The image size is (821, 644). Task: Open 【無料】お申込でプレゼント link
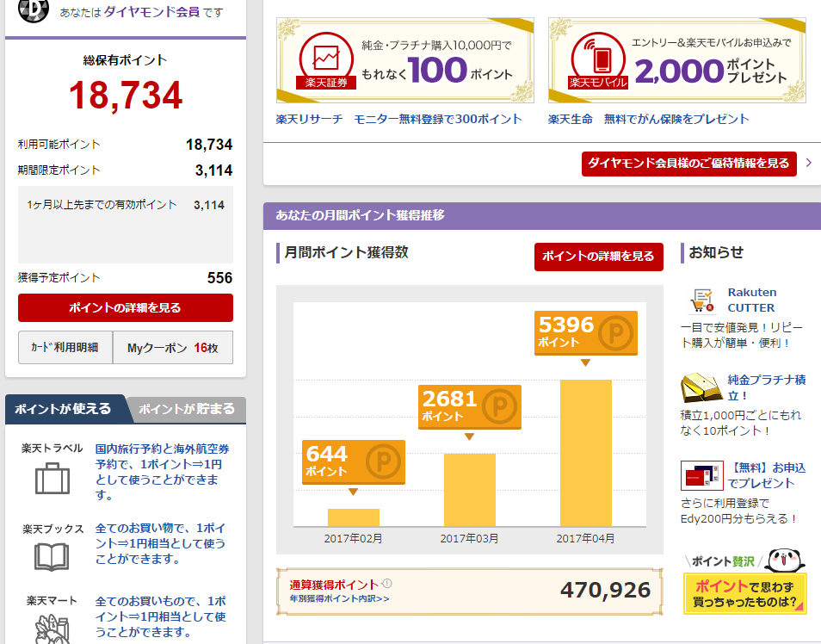pyautogui.click(x=767, y=475)
